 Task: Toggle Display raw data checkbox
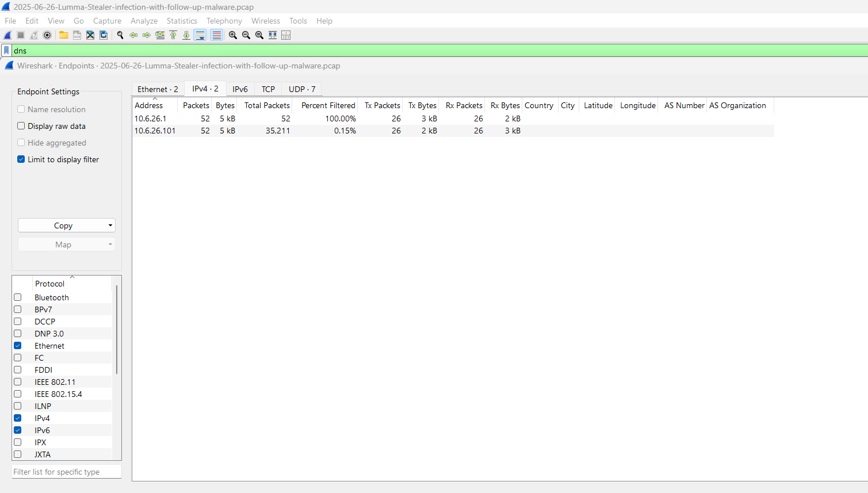click(21, 126)
